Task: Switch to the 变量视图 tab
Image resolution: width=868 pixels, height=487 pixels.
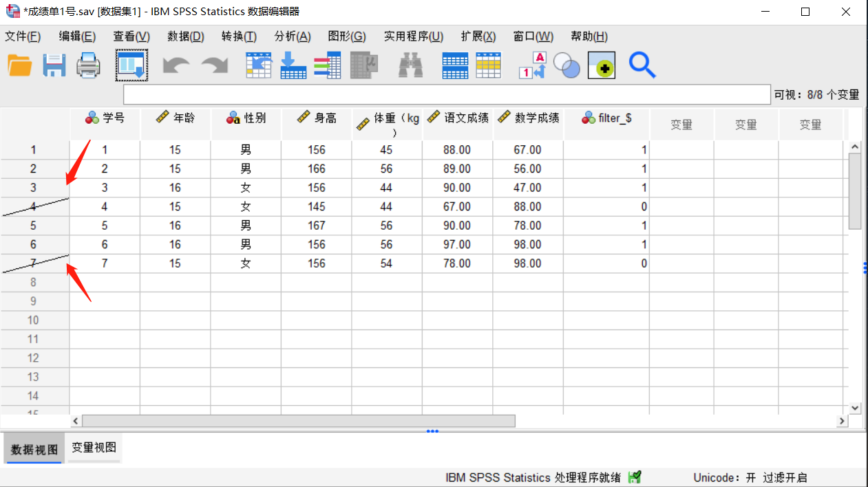Action: coord(94,448)
